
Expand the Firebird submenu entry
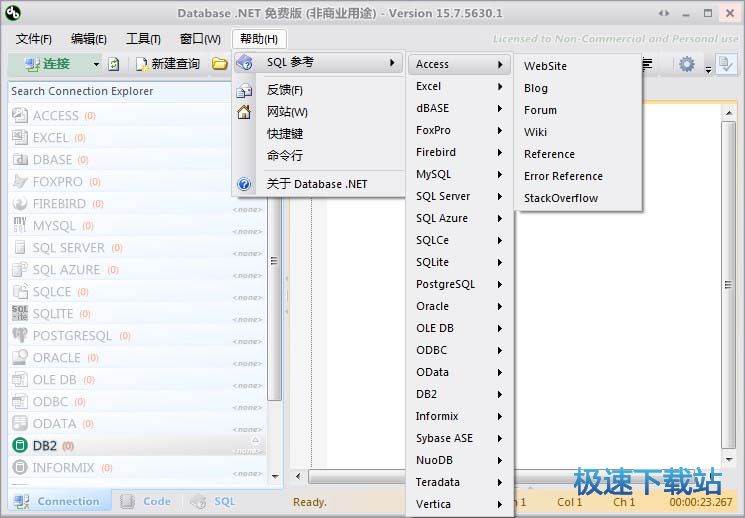(x=459, y=153)
